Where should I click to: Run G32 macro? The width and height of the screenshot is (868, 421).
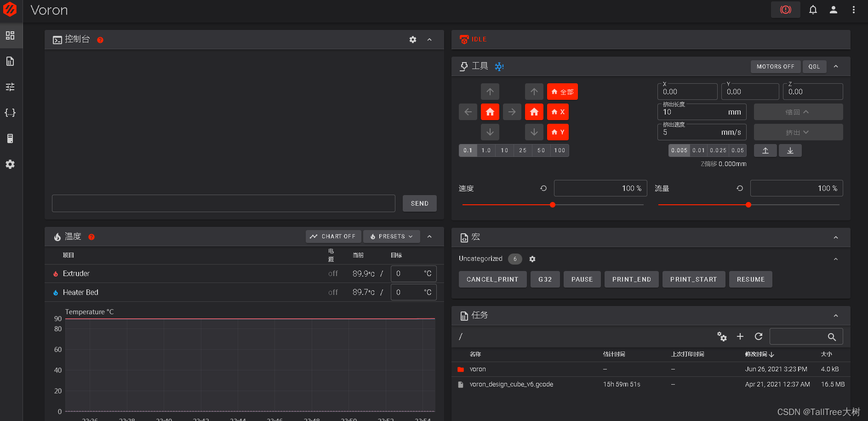(545, 279)
